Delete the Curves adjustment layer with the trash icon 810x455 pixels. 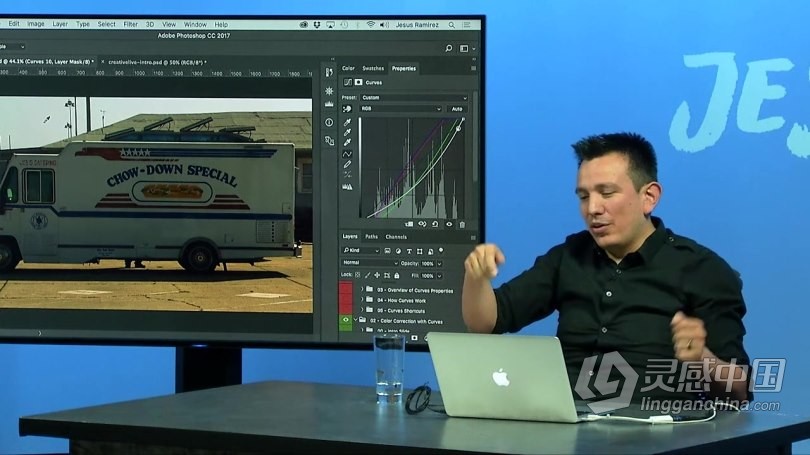point(462,224)
